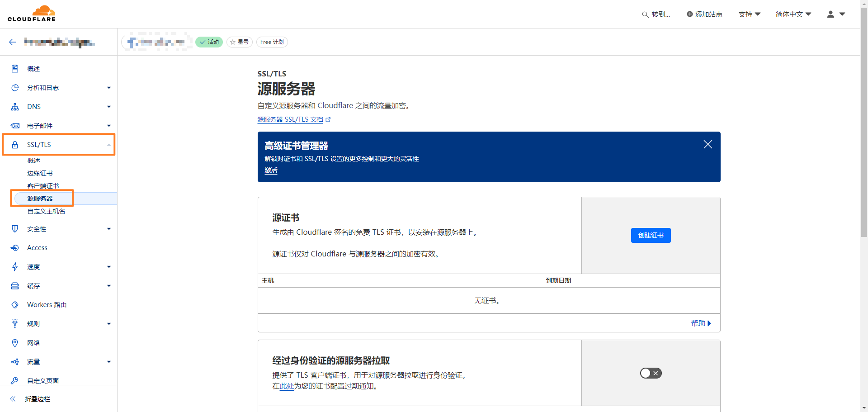Image resolution: width=868 pixels, height=412 pixels.
Task: Click the Security shield icon
Action: [x=15, y=229]
